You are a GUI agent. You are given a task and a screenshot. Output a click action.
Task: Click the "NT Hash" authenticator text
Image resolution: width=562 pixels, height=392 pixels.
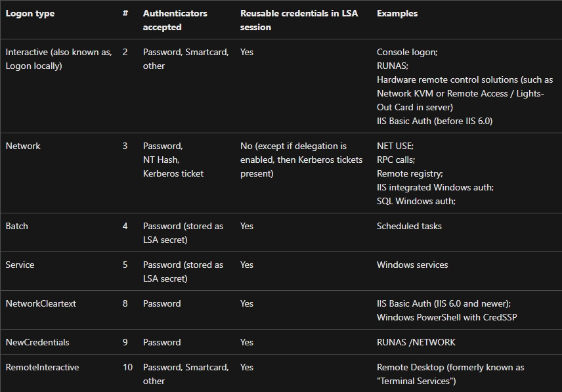pyautogui.click(x=161, y=160)
